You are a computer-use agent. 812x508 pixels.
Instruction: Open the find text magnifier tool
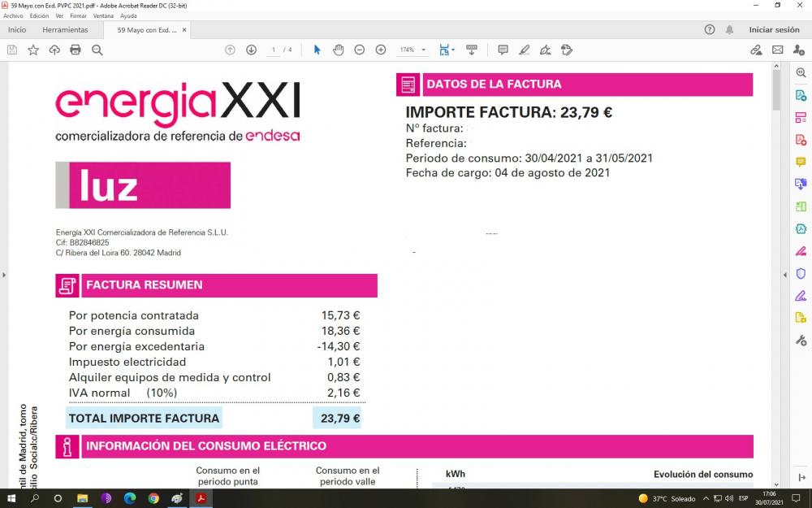point(97,50)
